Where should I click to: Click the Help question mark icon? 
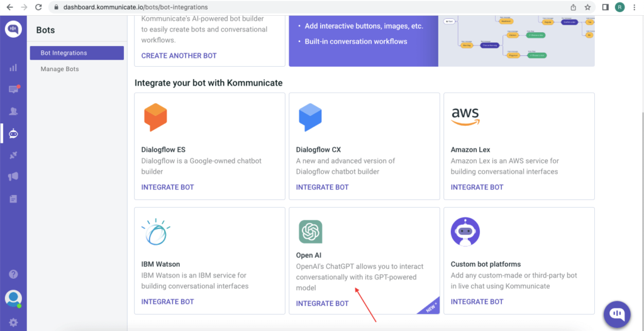(x=13, y=274)
